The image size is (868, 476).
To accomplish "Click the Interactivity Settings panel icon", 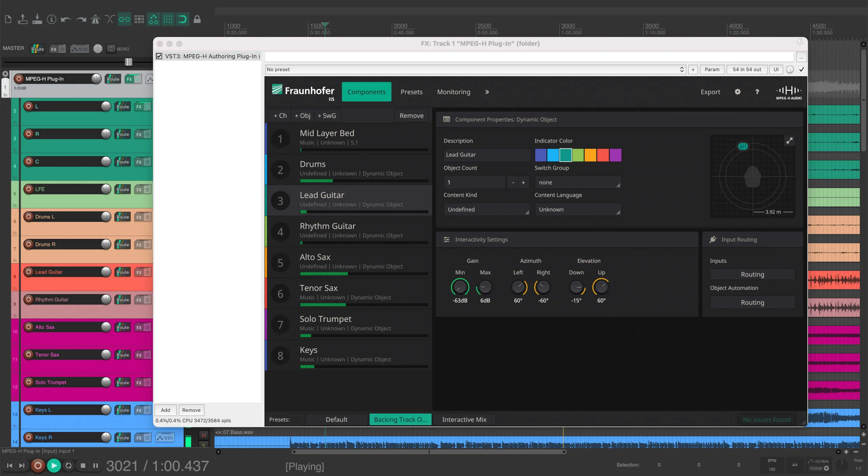I will pos(447,239).
